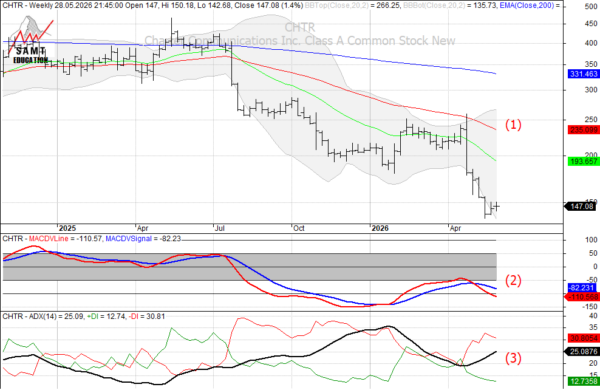The height and width of the screenshot is (390, 600).
Task: Click the +DI = 12.74 legend
Action: coord(105,317)
